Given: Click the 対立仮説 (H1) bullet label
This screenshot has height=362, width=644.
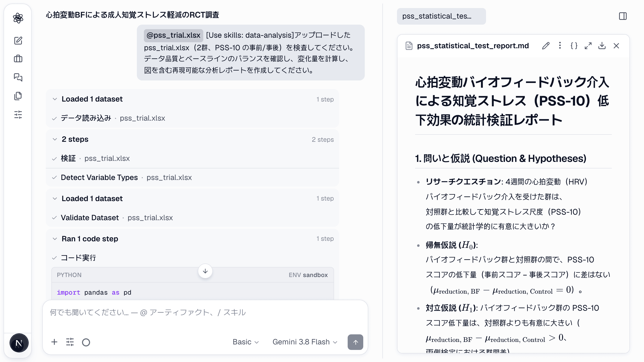Looking at the screenshot, I should [x=451, y=308].
